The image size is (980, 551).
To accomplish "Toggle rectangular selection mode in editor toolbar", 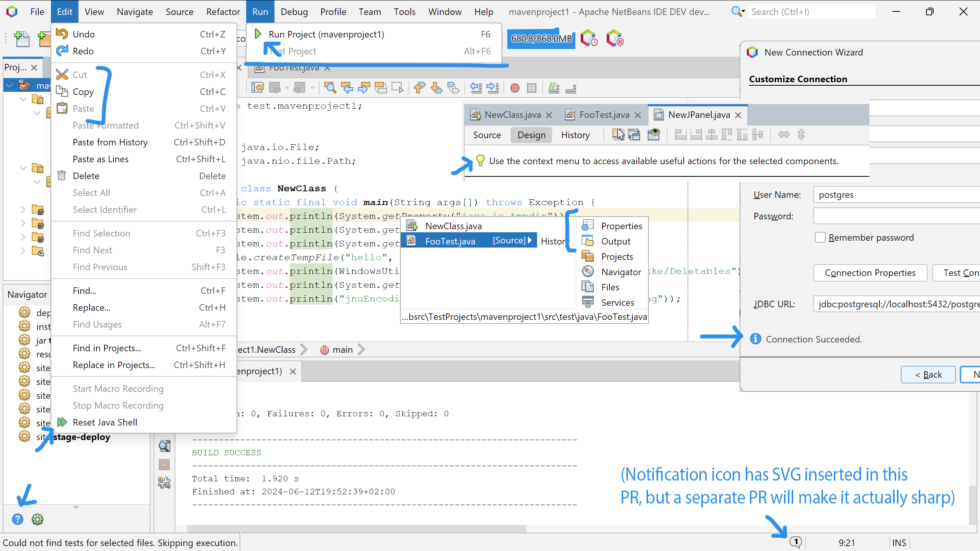I will 397,88.
